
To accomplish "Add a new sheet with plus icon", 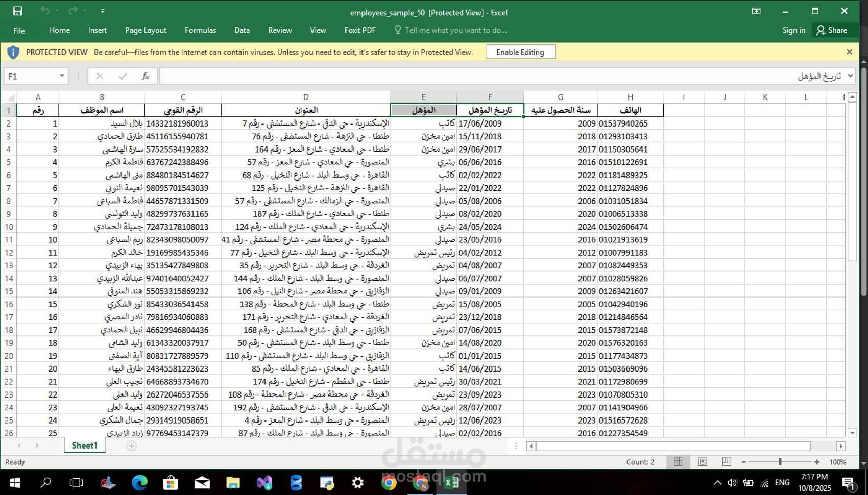I will pyautogui.click(x=131, y=446).
